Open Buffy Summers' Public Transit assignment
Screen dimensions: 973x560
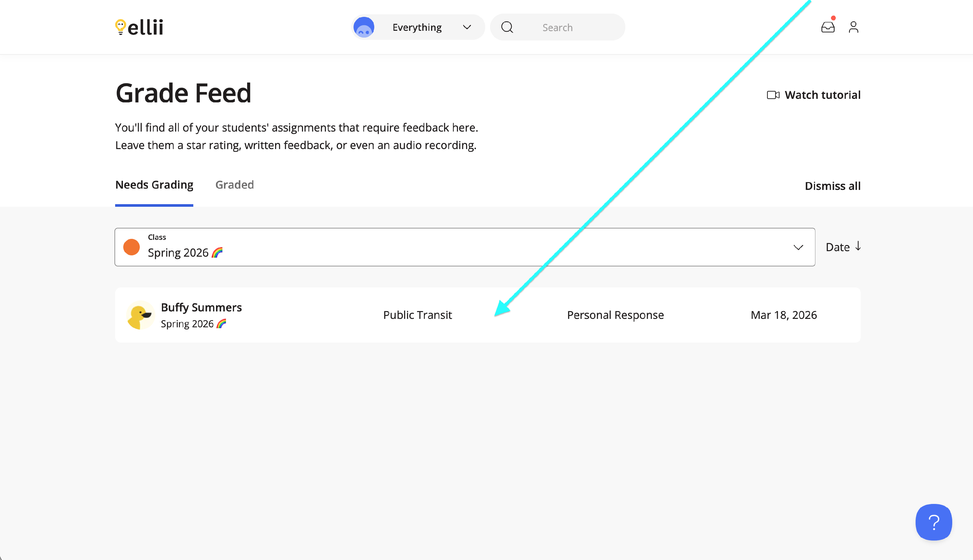(417, 315)
